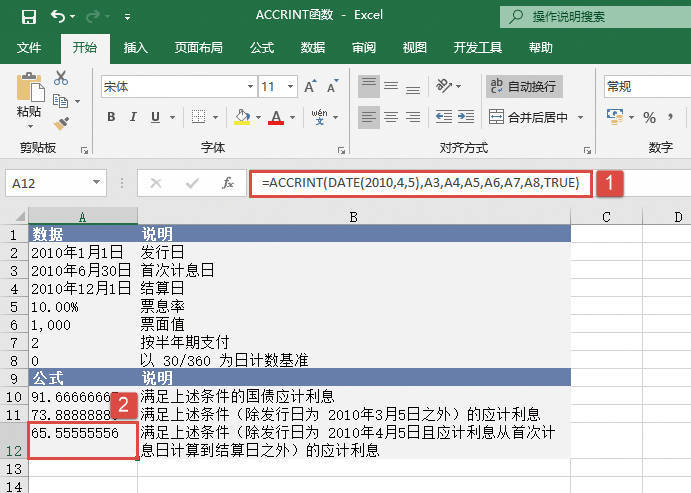Click the Redo arrow icon
This screenshot has width=691, height=493.
(x=93, y=16)
